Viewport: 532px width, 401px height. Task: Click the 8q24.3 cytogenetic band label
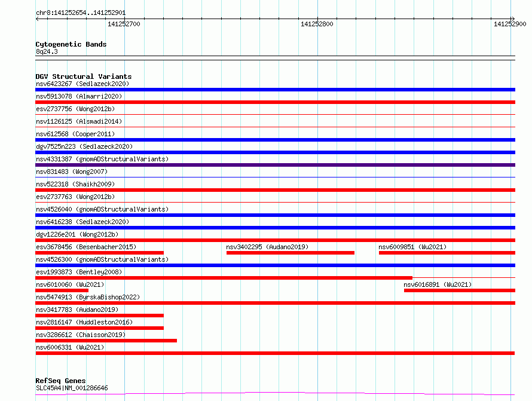click(x=47, y=51)
